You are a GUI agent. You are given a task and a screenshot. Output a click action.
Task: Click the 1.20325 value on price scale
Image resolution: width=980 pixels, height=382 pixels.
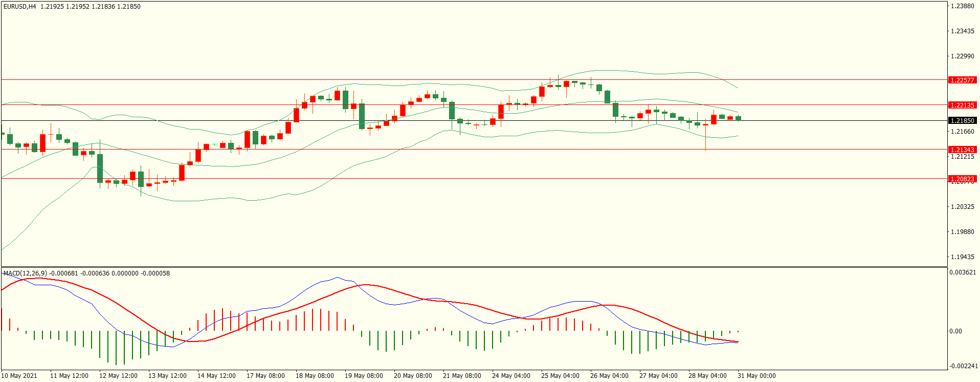coord(962,206)
